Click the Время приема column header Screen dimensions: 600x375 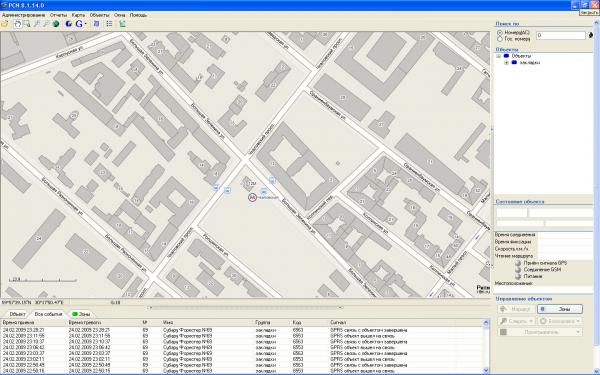[x=34, y=323]
